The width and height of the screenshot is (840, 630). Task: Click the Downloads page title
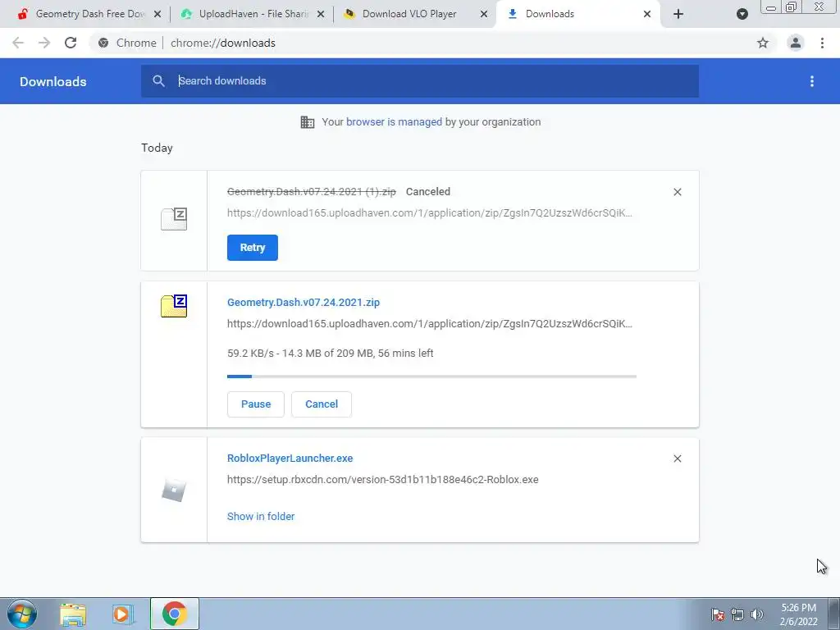pos(53,81)
